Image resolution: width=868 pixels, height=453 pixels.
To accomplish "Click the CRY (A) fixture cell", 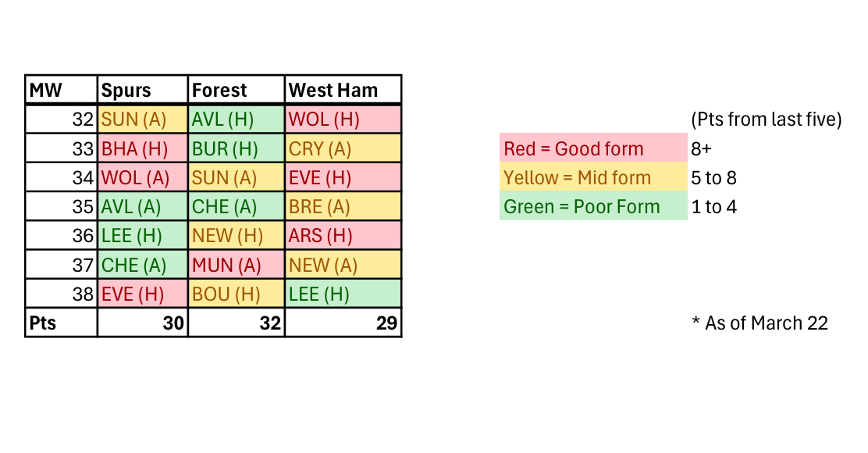I will [343, 148].
